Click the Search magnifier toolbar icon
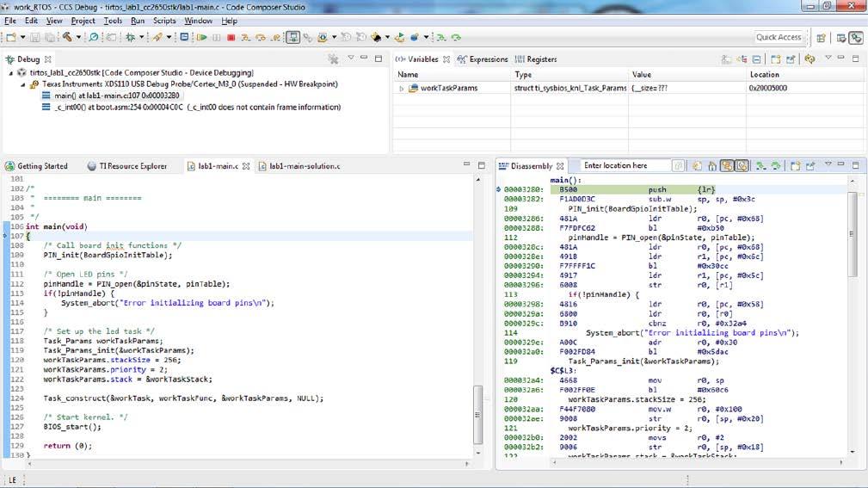This screenshot has height=488, width=868. coord(94,37)
